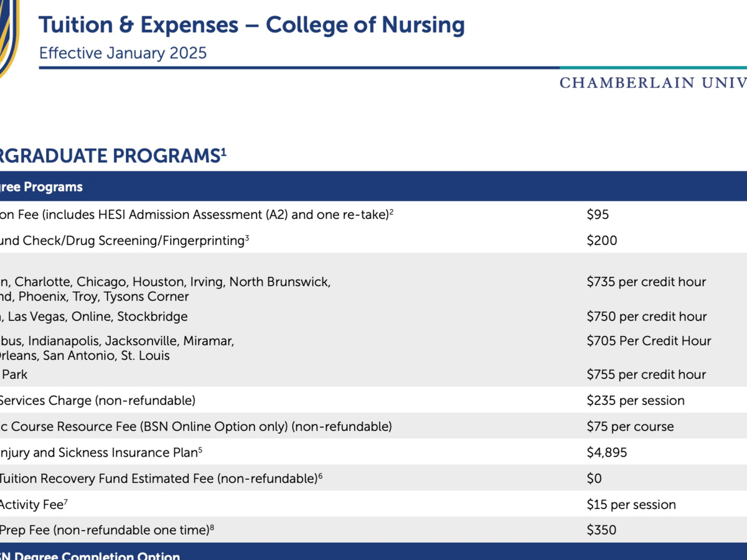Click the $95 fee amount

coord(598,215)
